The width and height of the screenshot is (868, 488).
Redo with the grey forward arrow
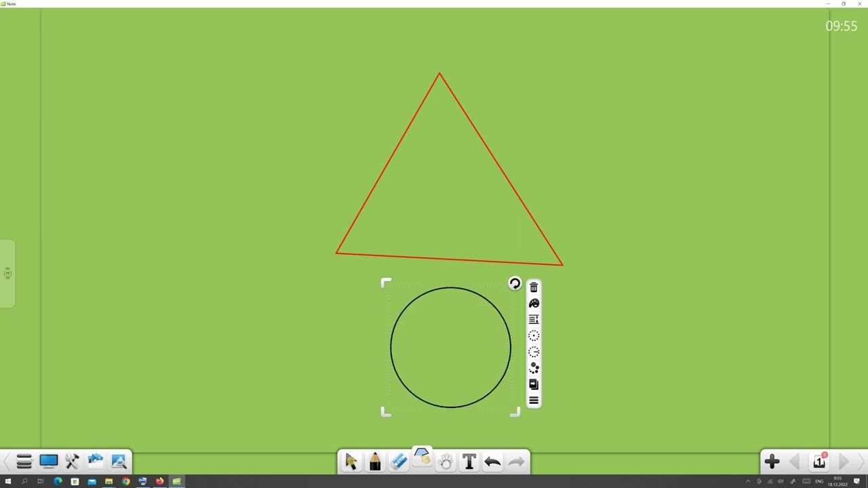[516, 462]
